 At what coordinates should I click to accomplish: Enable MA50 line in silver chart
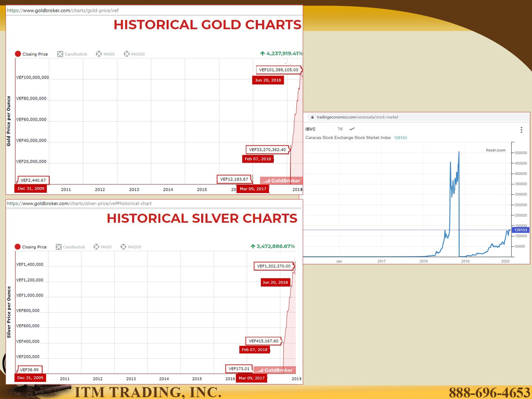tap(103, 247)
